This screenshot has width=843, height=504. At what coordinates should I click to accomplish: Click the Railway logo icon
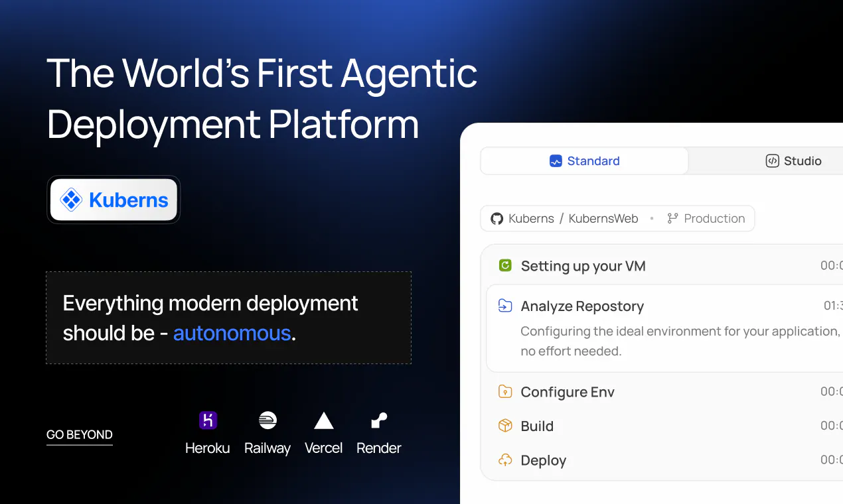pyautogui.click(x=268, y=420)
